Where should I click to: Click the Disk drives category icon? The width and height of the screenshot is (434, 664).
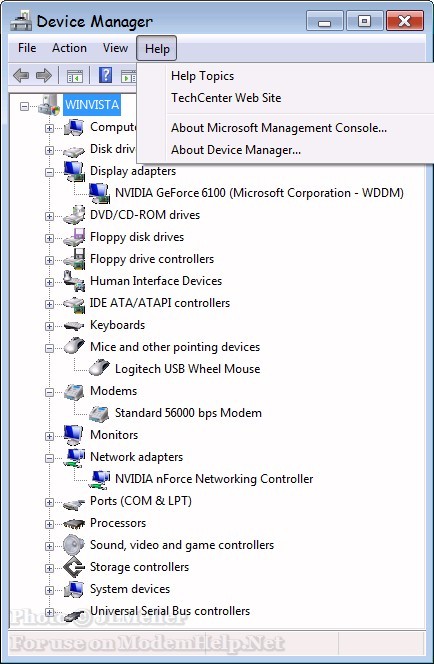[x=74, y=150]
